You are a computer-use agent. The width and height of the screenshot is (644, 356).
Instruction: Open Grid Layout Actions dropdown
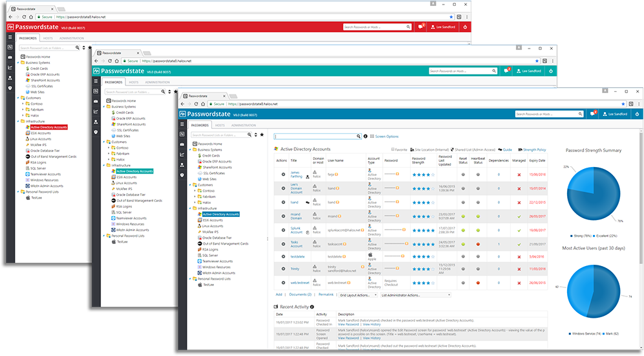tap(358, 295)
